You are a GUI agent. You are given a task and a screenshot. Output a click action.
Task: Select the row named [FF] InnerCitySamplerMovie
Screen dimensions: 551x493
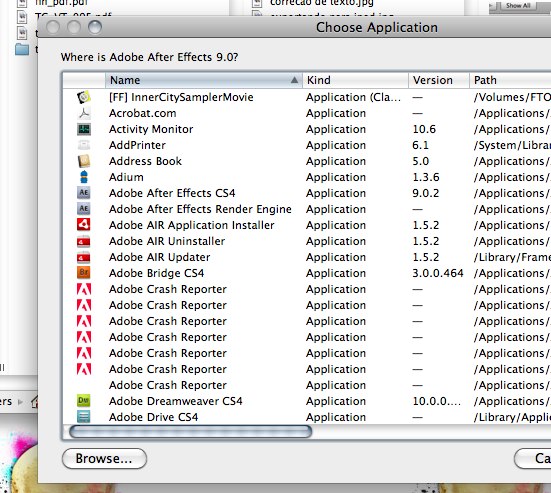coord(307,97)
